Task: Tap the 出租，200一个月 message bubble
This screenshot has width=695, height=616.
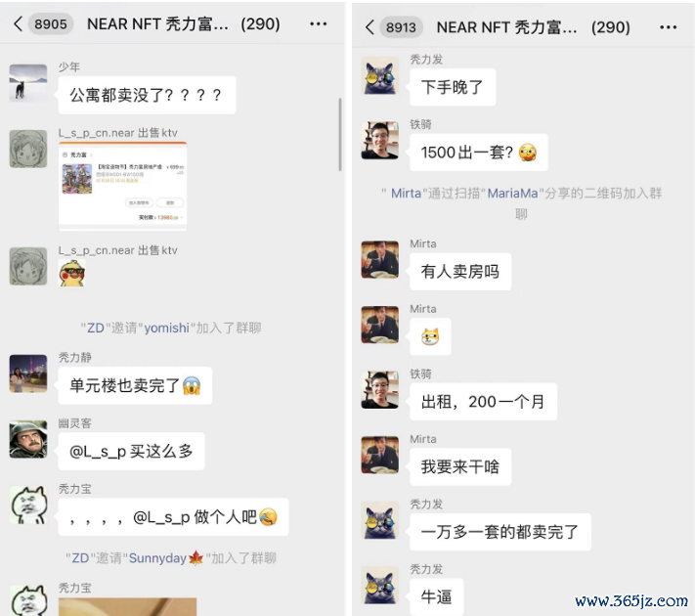Action: pyautogui.click(x=483, y=402)
